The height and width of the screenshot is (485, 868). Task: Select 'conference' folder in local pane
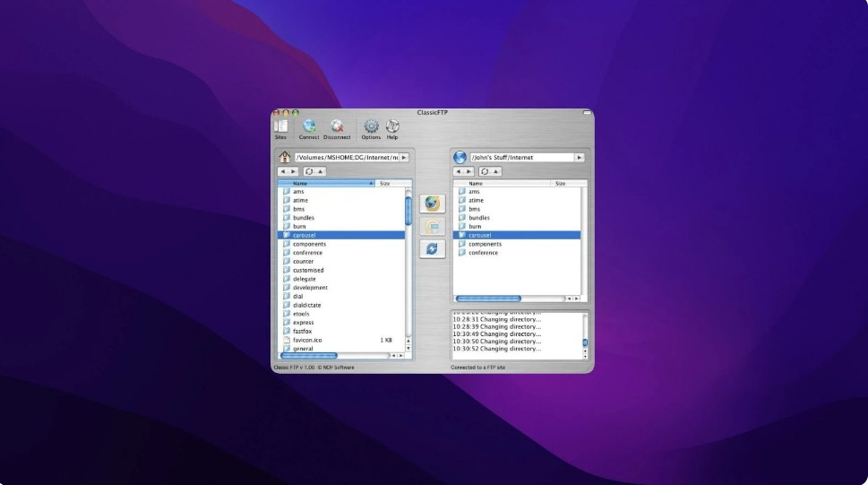click(x=341, y=253)
